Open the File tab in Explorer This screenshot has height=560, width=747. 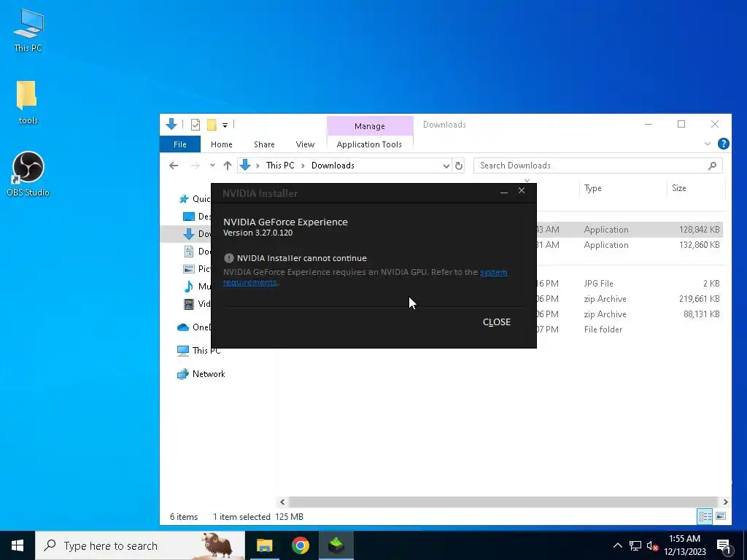tap(179, 144)
